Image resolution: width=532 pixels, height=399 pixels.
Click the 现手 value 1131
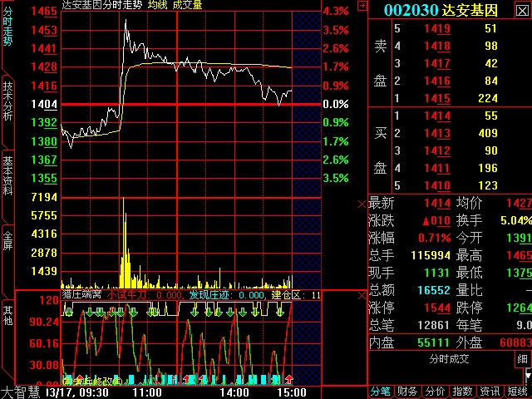pyautogui.click(x=437, y=273)
